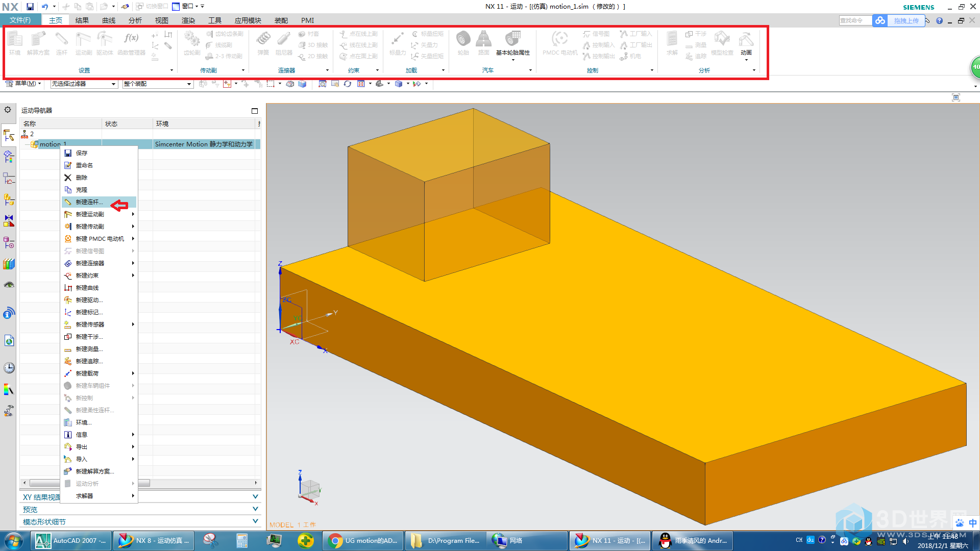This screenshot has height=551, width=980.
Task: Choose 克隆 in context menu
Action: pyautogui.click(x=99, y=190)
